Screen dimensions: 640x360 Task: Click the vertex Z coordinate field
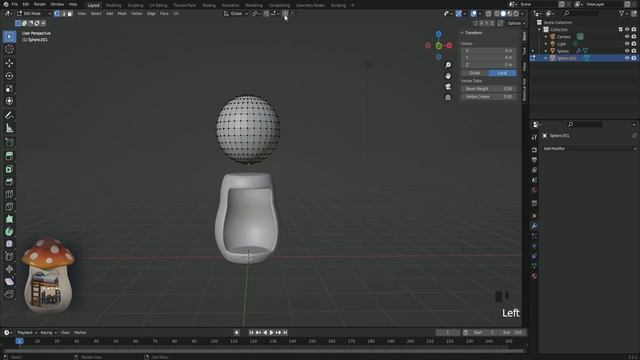[489, 64]
